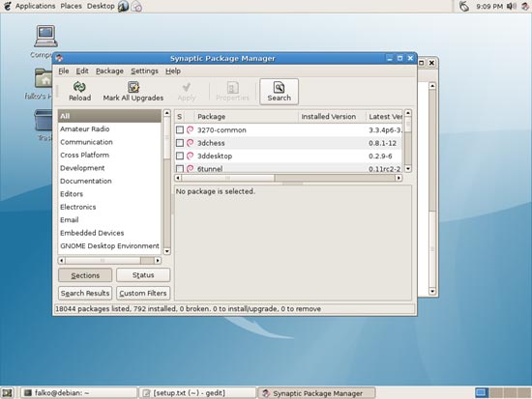
Task: Click the greyed Properties toolbar icon
Action: [x=232, y=88]
